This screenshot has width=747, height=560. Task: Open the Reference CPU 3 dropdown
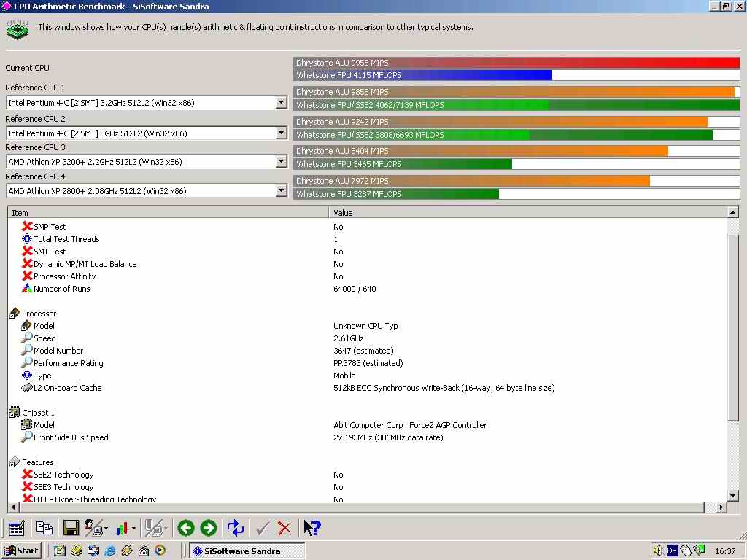tap(281, 161)
